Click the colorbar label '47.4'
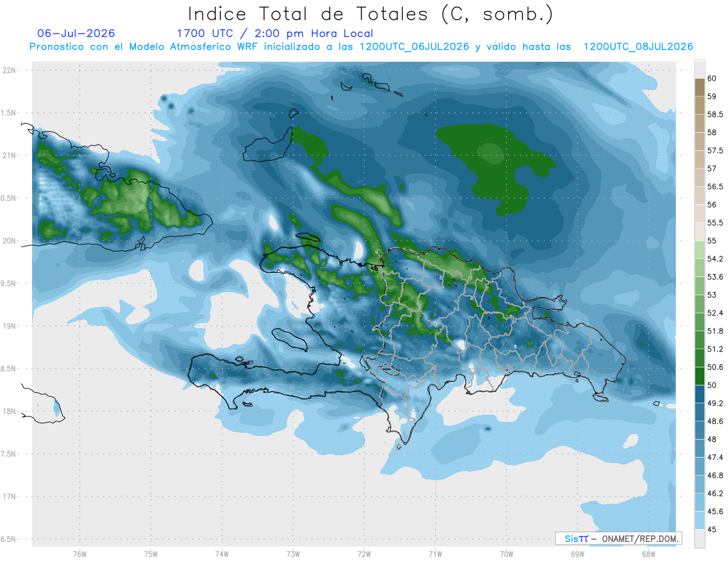 coord(716,458)
